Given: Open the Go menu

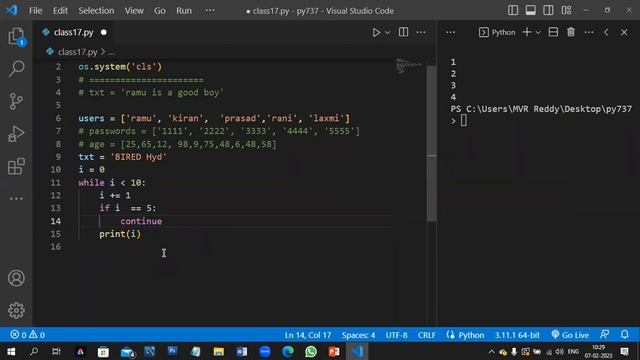Looking at the screenshot, I should (x=160, y=11).
